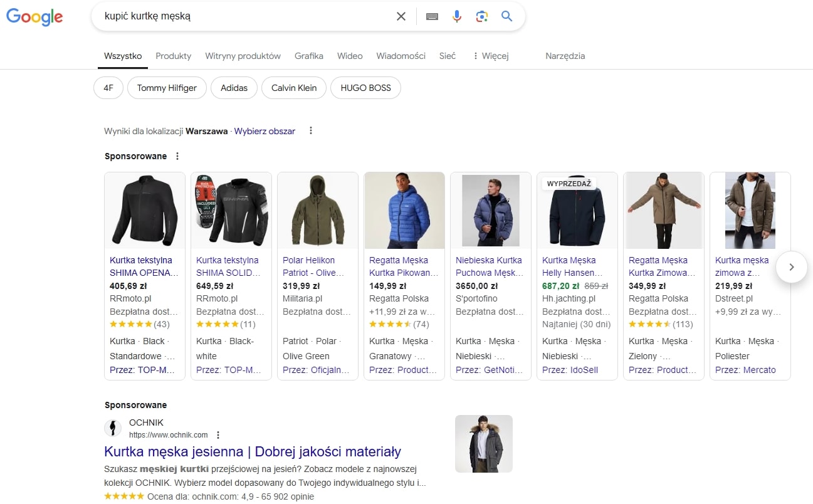The height and width of the screenshot is (504, 813).
Task: Open SHIMA SOLID jacket image
Action: point(231,211)
